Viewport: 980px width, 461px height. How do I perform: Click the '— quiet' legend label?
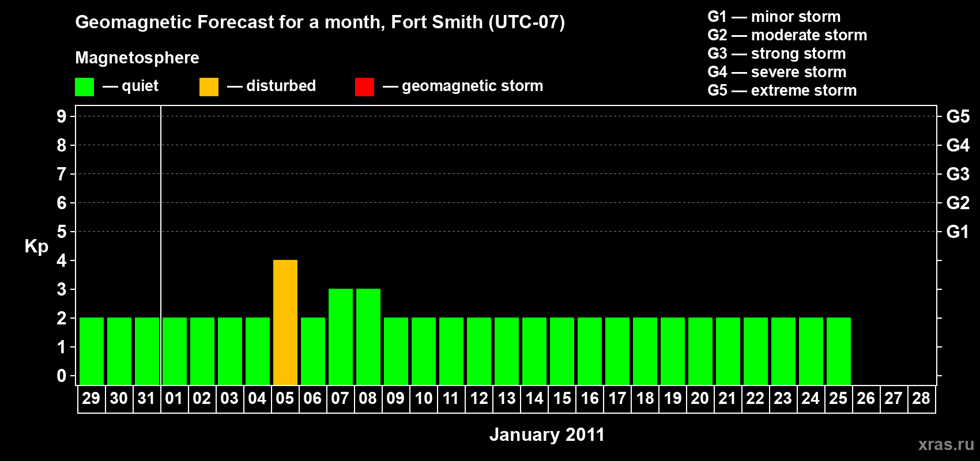tap(130, 86)
